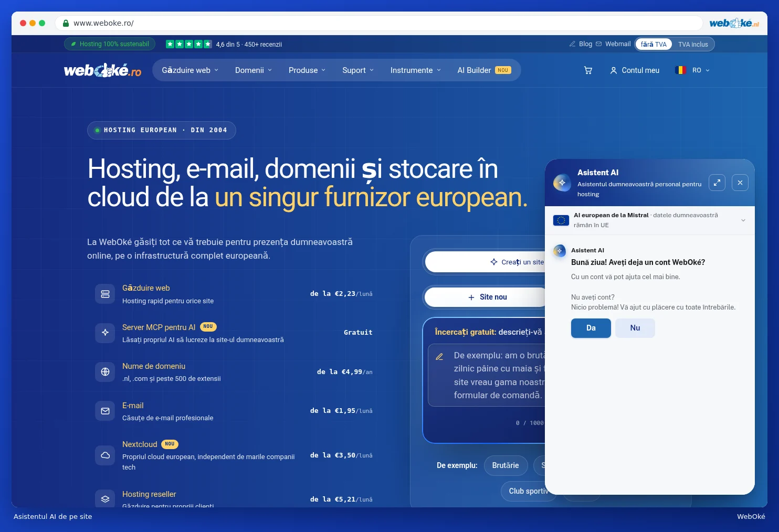Viewport: 779px width, 532px height.
Task: Click the Server MCP pentru AI sparkle icon
Action: (105, 333)
